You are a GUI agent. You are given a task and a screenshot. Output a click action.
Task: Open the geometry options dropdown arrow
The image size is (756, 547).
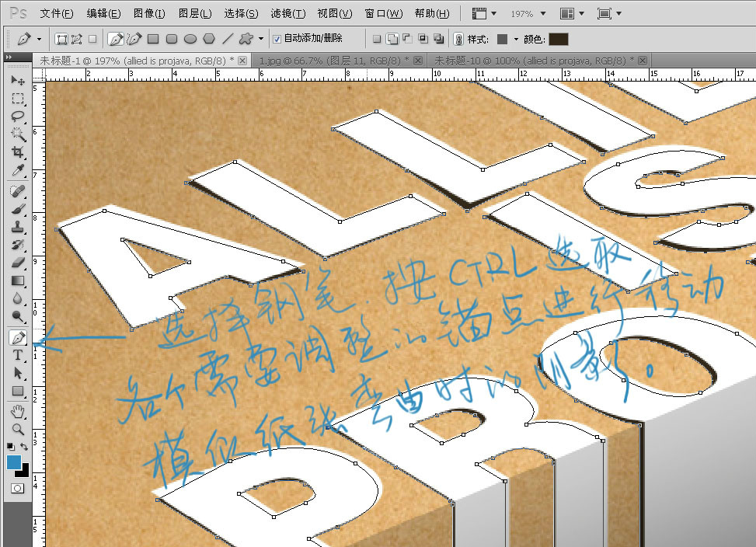261,39
